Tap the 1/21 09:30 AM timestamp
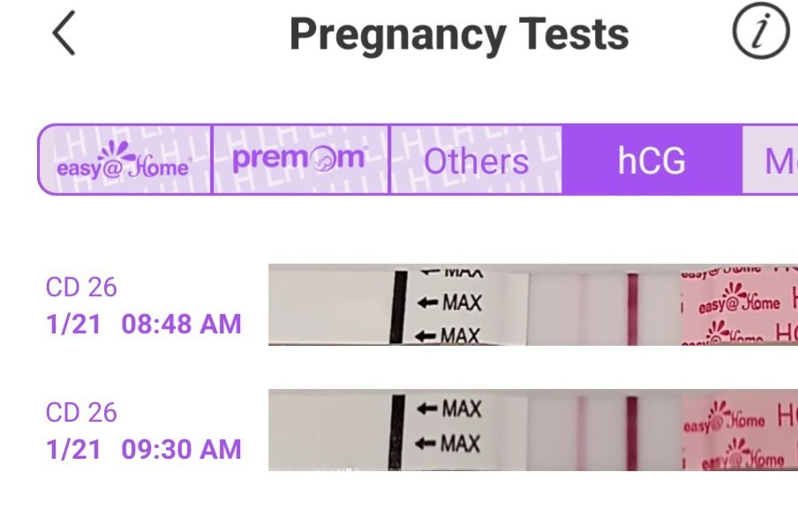 click(143, 449)
